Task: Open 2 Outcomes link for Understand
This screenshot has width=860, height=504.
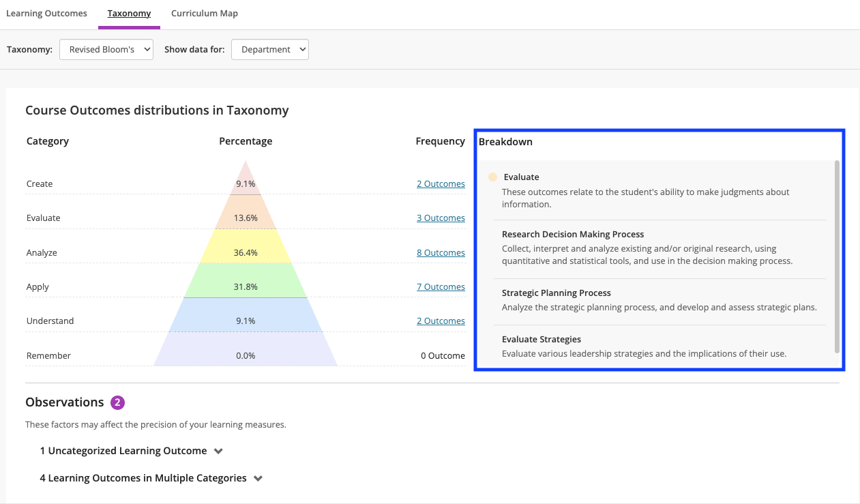Action: coord(441,321)
